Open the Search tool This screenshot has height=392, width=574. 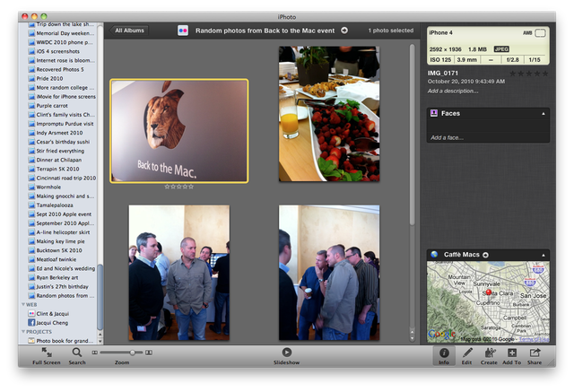click(77, 356)
